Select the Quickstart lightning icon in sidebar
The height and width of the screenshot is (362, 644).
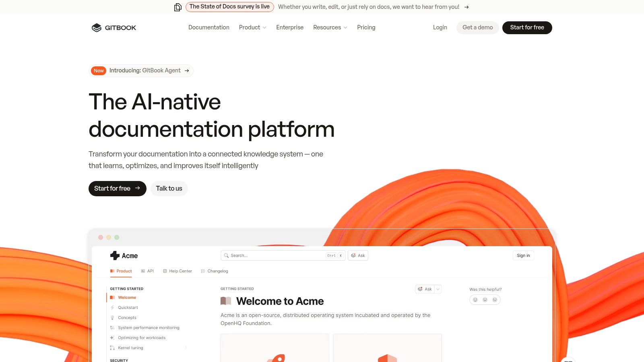pos(112,307)
